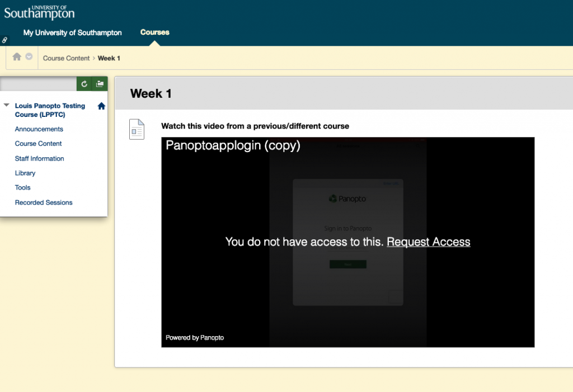Navigate to Course Content breadcrumb
Image resolution: width=573 pixels, height=392 pixels.
click(x=66, y=58)
